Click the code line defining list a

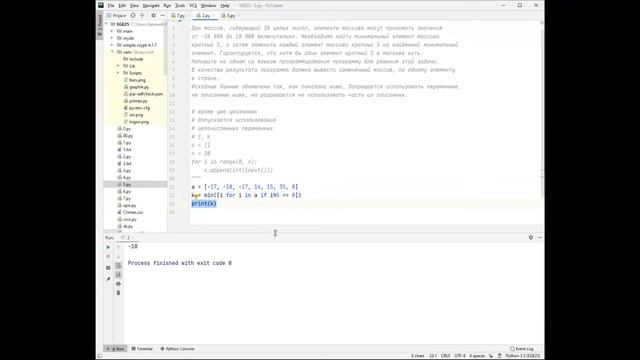coord(245,187)
